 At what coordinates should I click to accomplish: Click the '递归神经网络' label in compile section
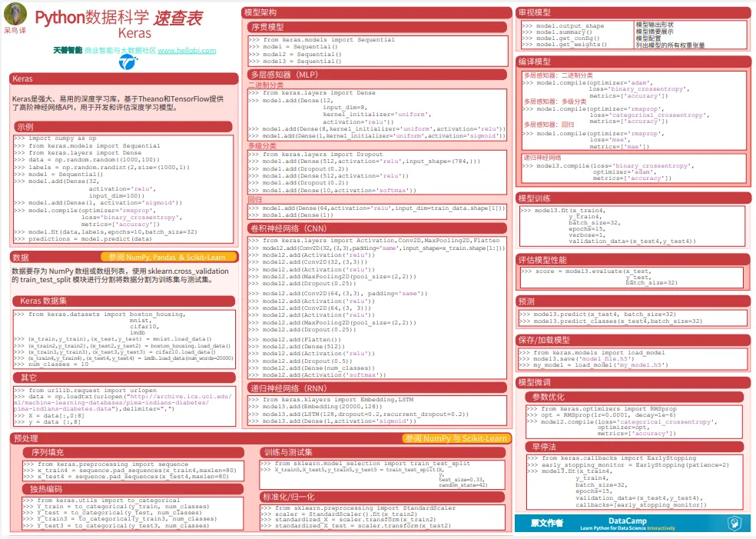(542, 158)
